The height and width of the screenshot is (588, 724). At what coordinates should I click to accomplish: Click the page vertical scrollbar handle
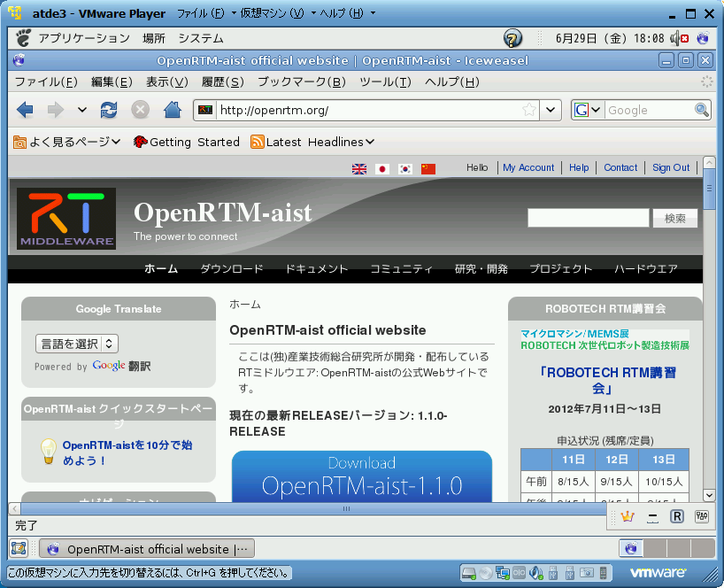pyautogui.click(x=709, y=189)
